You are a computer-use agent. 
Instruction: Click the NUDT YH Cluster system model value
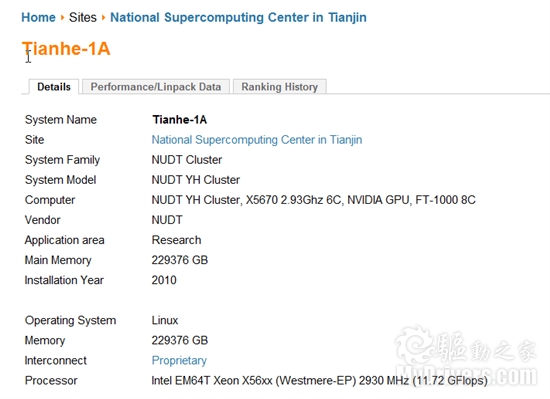point(195,180)
